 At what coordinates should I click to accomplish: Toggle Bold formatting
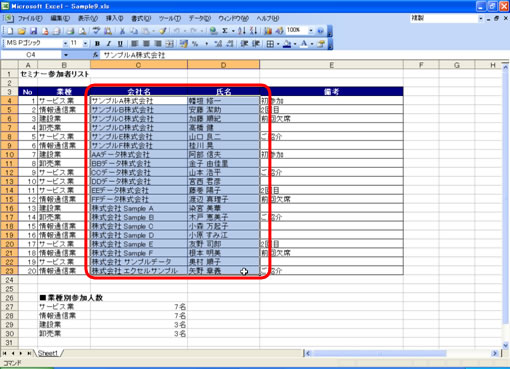point(97,44)
